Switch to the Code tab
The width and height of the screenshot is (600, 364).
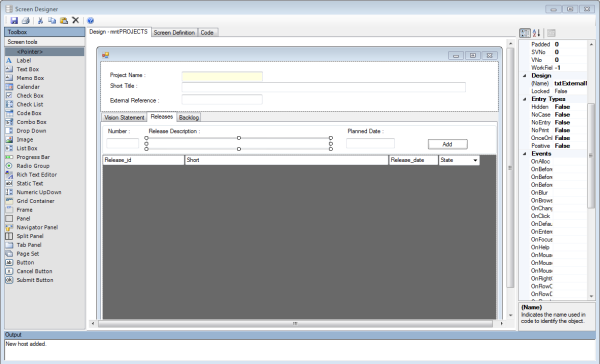click(207, 33)
